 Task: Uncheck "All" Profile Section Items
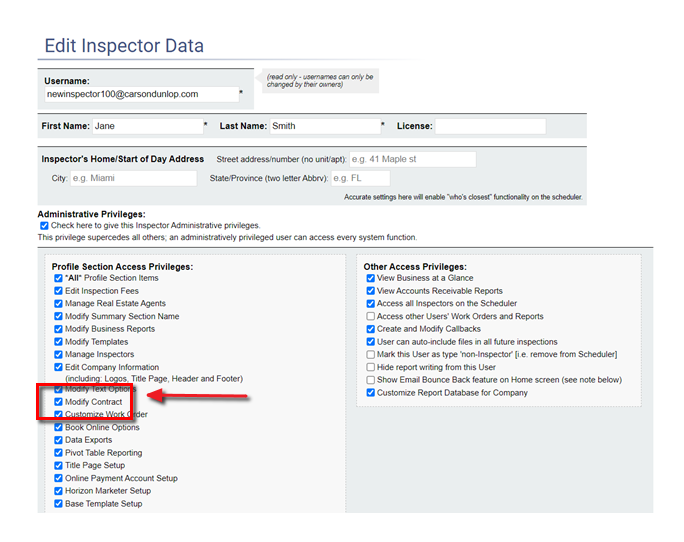click(58, 278)
